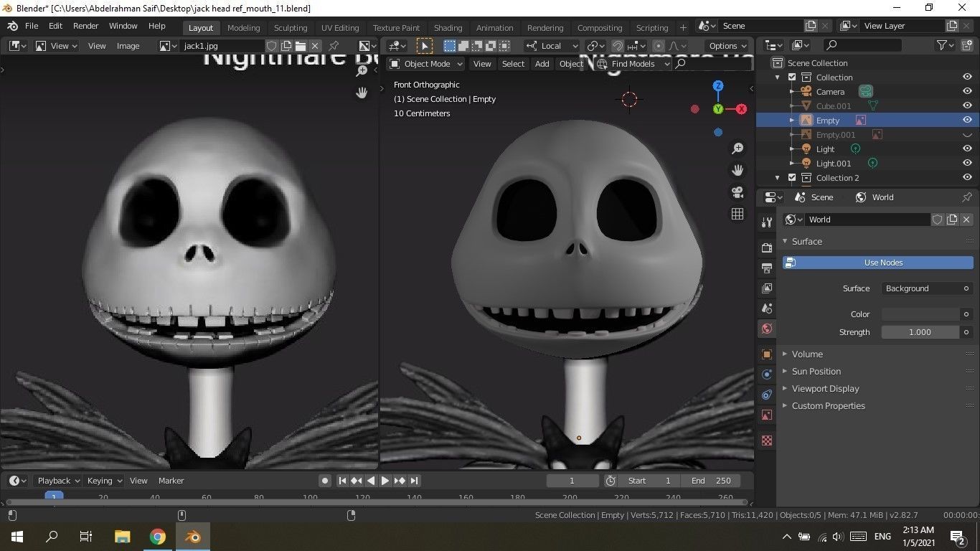Open the Physics properties tab

[767, 375]
